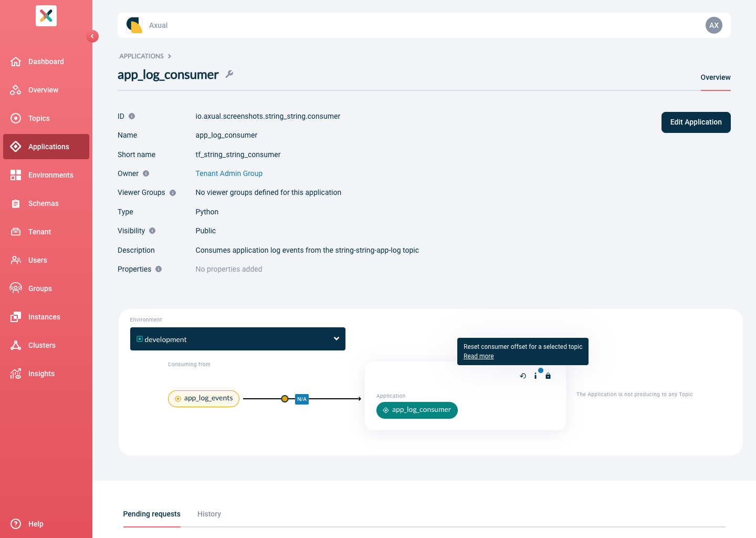Click the application info i icon

(x=535, y=376)
